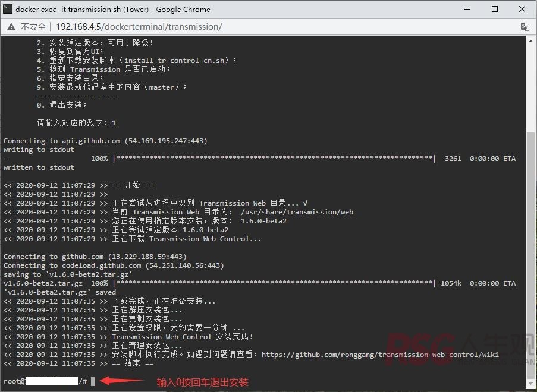Click the prompt '请输入对应的数字: 1'
The image size is (537, 392).
point(76,123)
